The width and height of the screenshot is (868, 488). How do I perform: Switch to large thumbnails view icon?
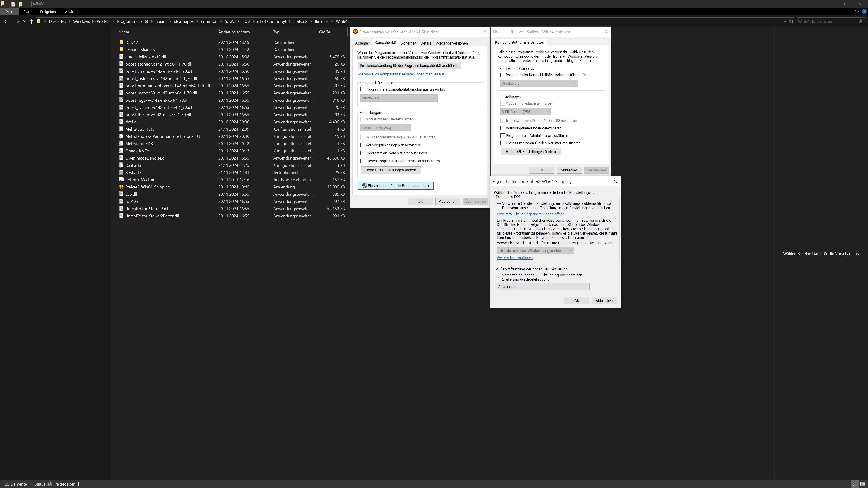(x=863, y=484)
